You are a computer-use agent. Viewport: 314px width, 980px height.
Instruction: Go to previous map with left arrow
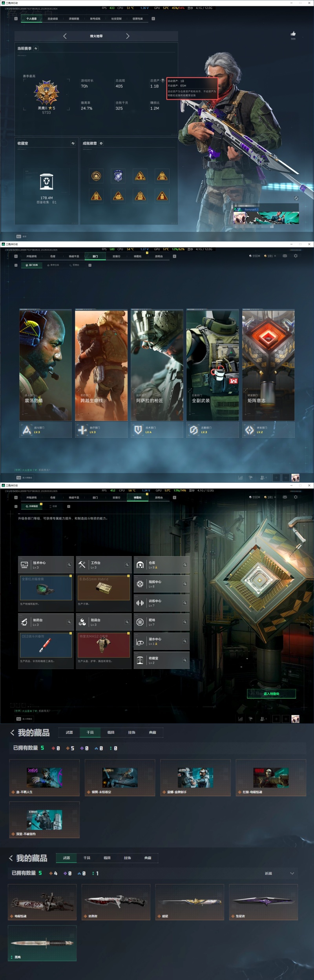click(x=65, y=36)
